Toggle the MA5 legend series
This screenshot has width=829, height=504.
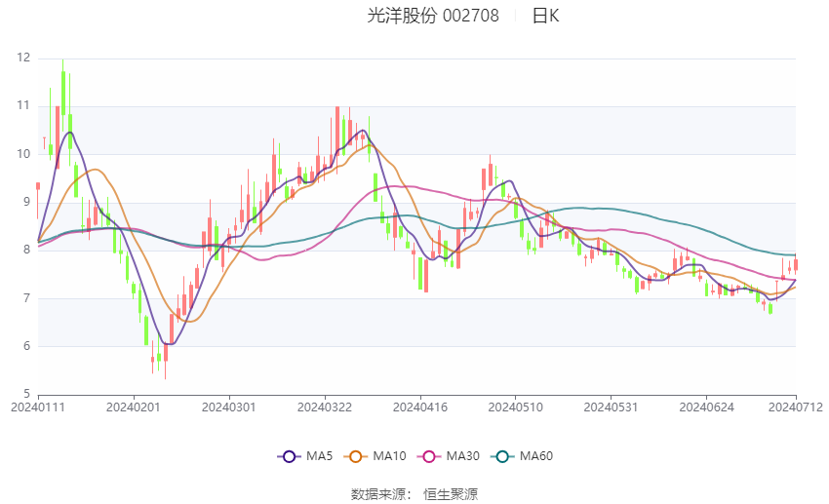coord(305,456)
